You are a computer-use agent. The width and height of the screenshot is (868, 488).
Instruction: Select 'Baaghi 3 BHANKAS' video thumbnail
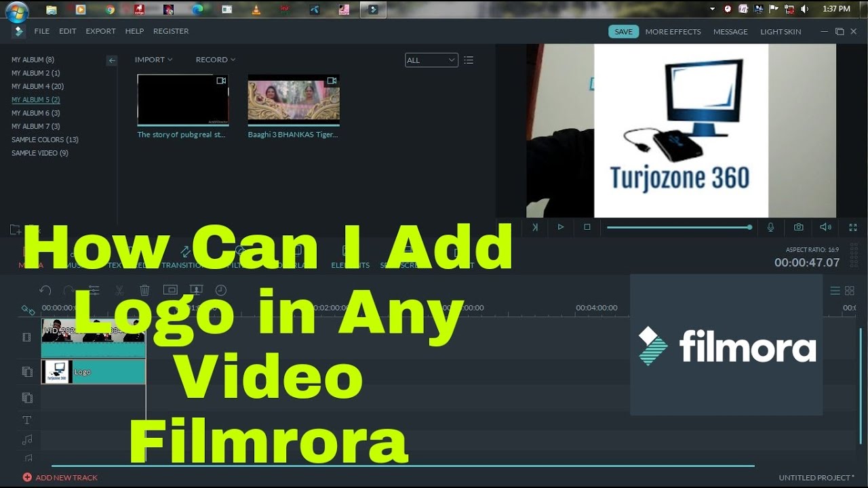pyautogui.click(x=294, y=100)
